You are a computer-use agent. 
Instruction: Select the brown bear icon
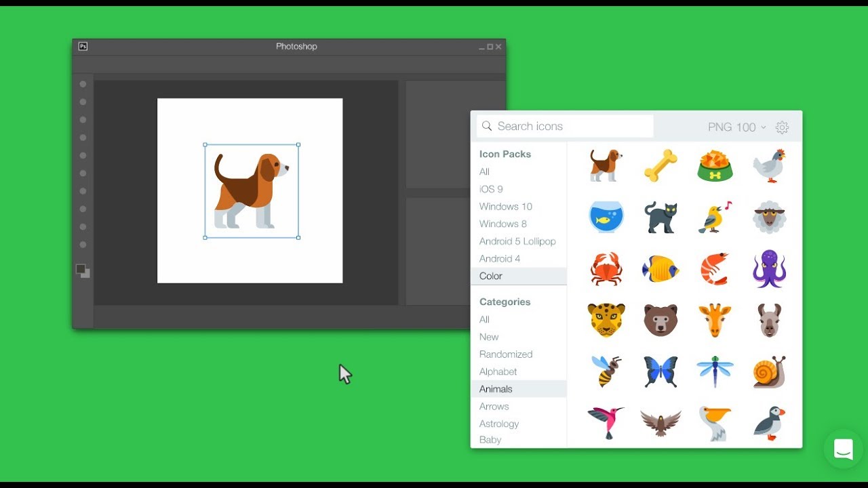(660, 321)
